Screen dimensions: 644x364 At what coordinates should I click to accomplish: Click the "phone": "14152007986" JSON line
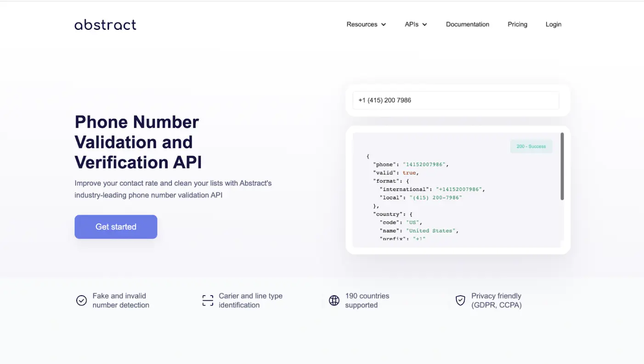(411, 164)
